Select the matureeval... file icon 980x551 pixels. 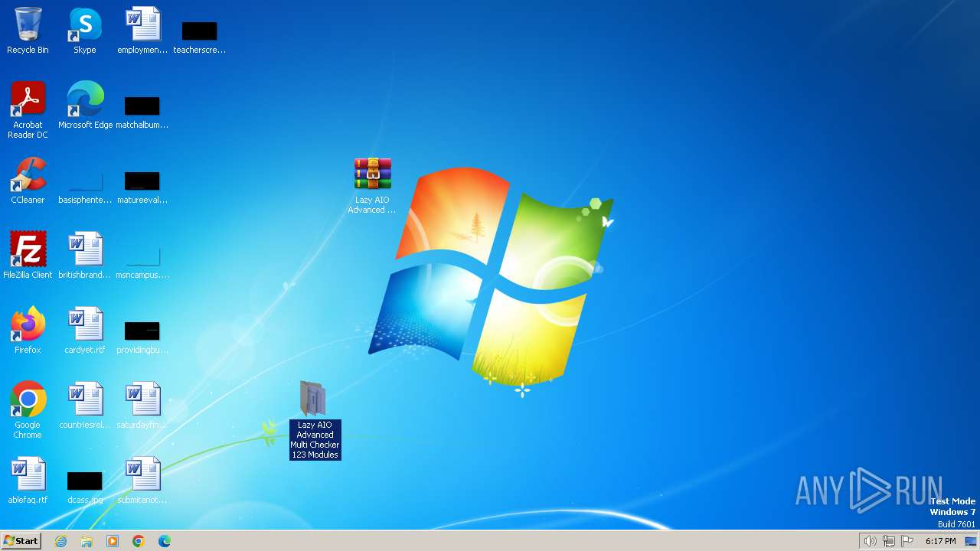click(142, 187)
